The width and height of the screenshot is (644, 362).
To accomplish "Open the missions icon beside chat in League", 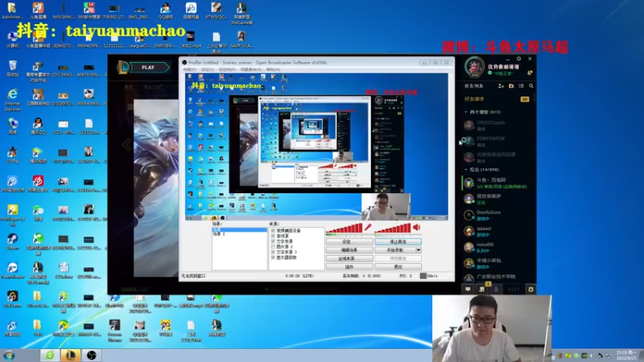I will (481, 290).
